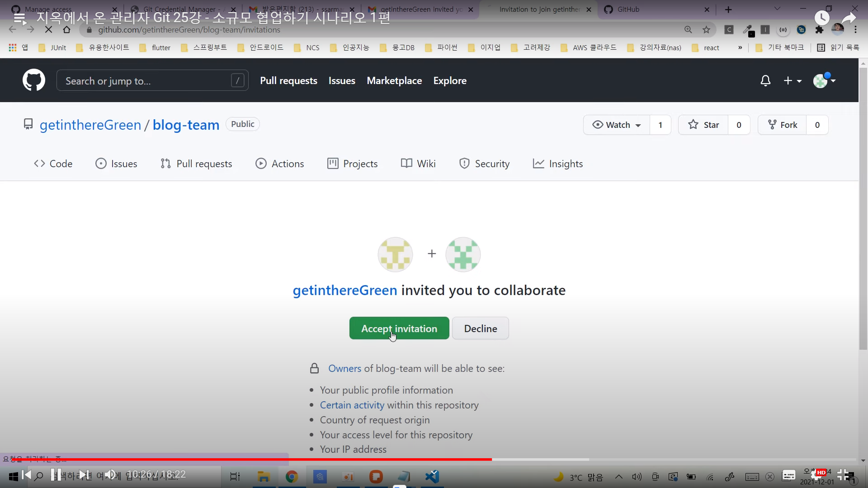Open the Certain activity link
868x488 pixels.
pyautogui.click(x=352, y=405)
